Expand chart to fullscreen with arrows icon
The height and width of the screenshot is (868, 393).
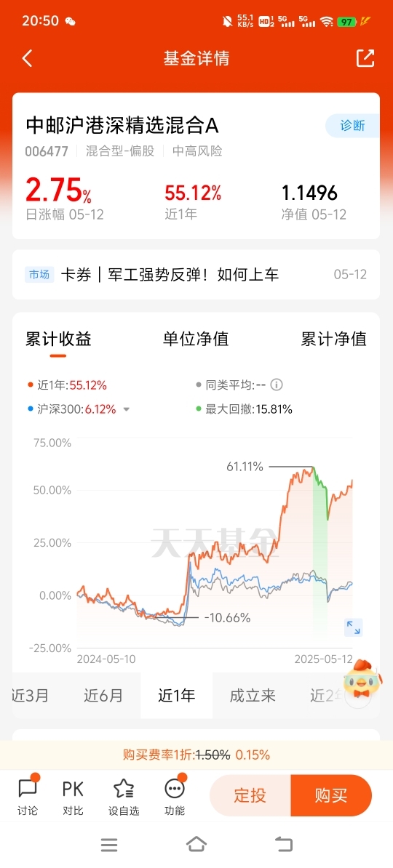click(x=353, y=627)
